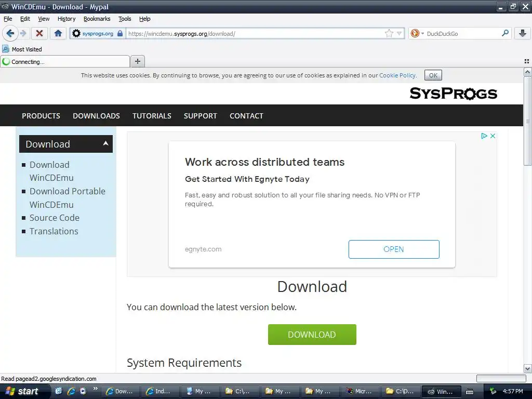Click the AdChoices triangle icon
The height and width of the screenshot is (399, 532).
click(x=484, y=136)
